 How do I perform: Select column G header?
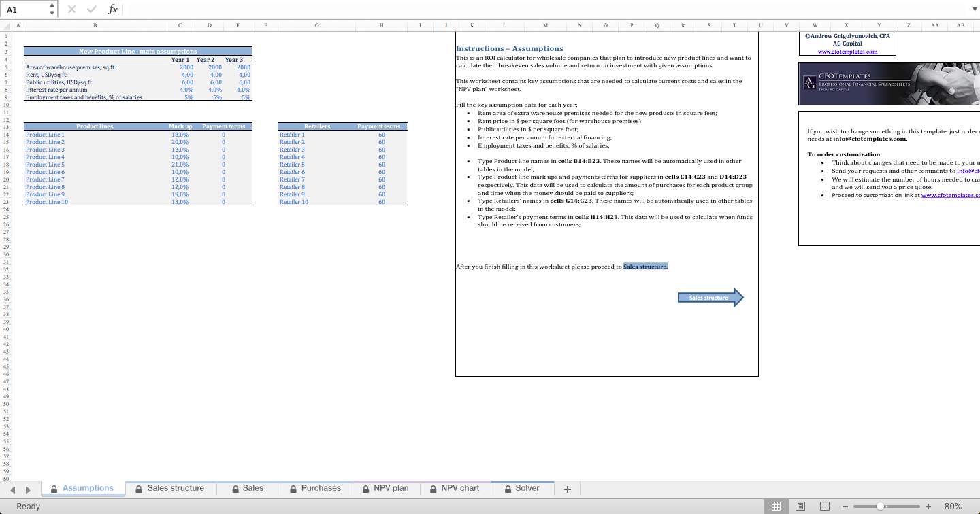317,25
